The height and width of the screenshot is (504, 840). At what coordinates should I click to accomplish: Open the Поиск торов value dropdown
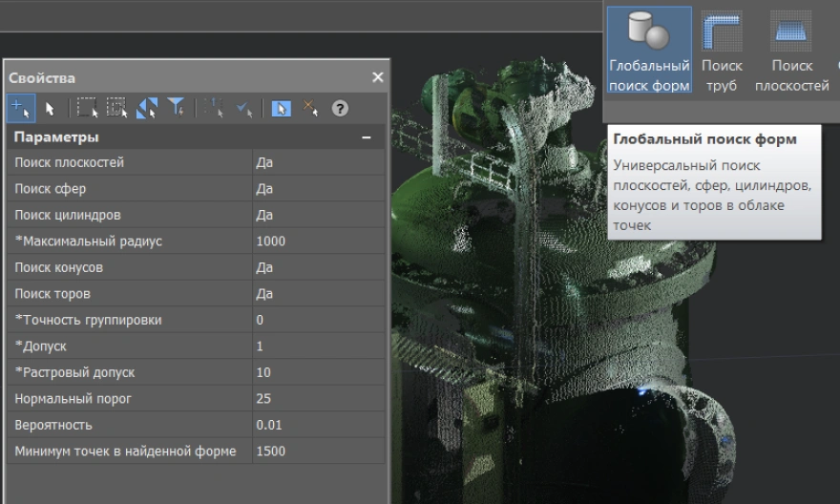coord(318,293)
